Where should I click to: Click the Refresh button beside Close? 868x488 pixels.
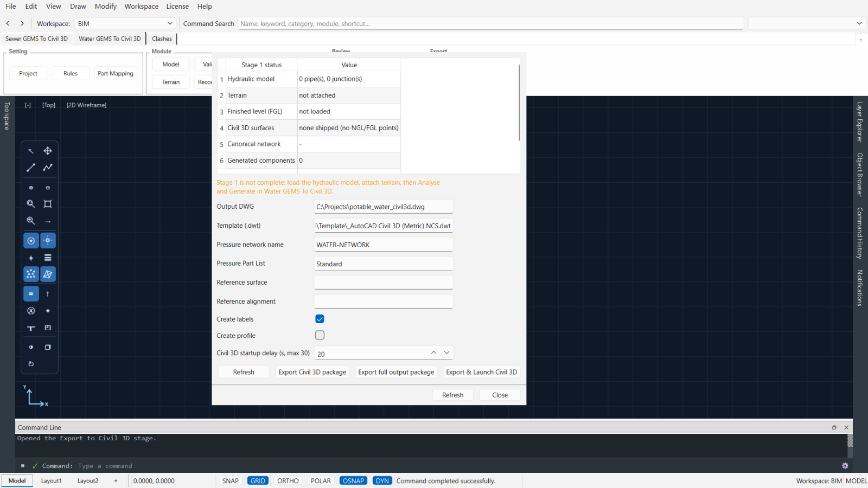pos(453,395)
